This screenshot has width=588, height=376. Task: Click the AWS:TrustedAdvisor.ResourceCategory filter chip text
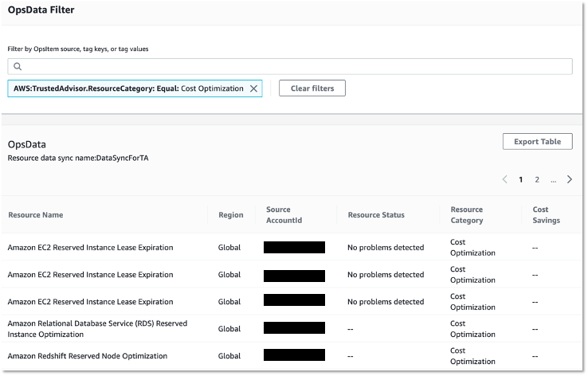[128, 88]
